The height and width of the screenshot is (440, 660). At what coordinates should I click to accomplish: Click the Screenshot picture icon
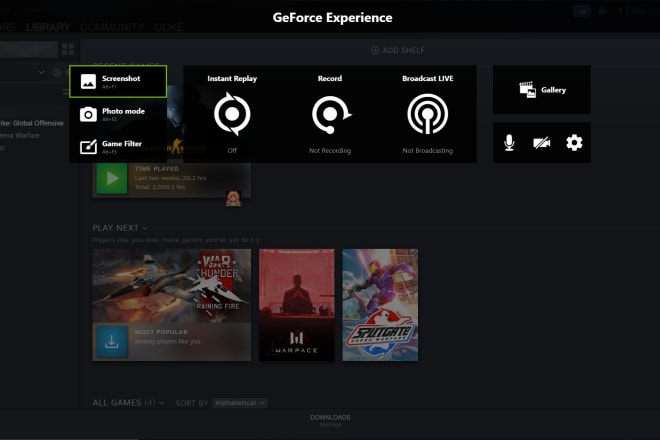(x=88, y=82)
